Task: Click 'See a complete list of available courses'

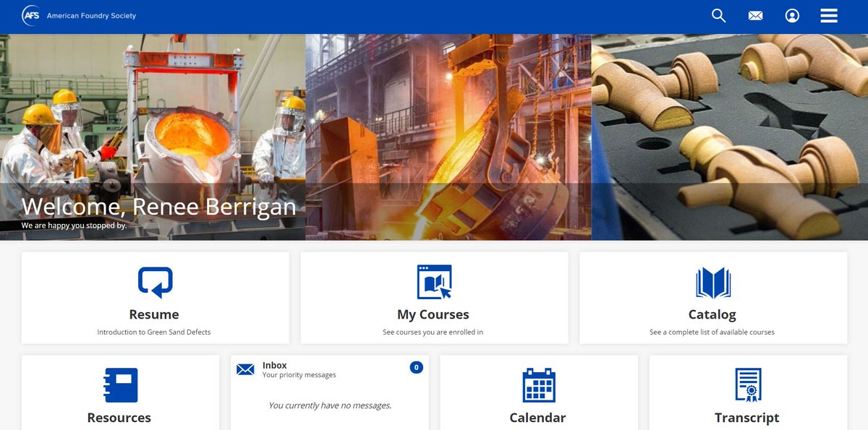Action: pyautogui.click(x=712, y=332)
